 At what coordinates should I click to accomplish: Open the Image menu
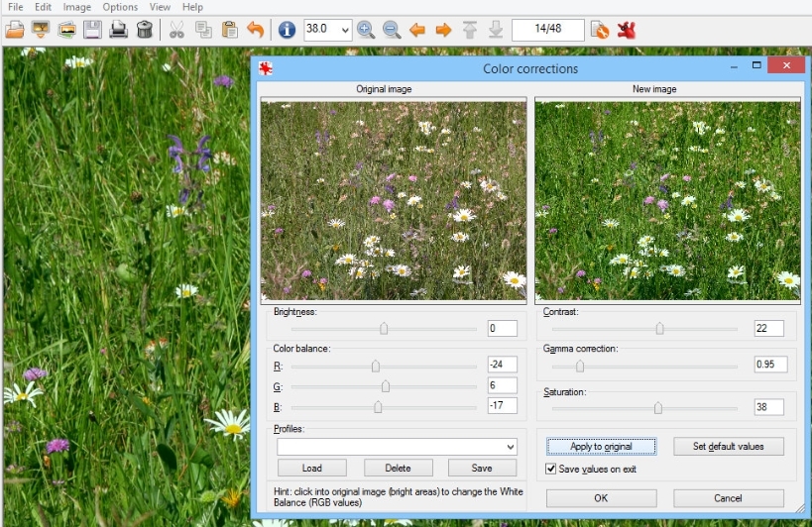point(77,7)
